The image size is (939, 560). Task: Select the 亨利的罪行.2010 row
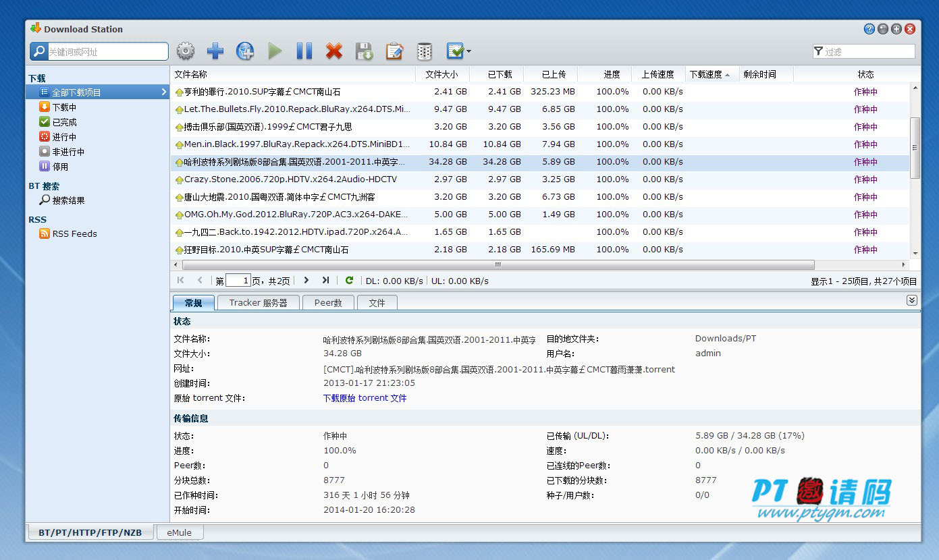540,92
